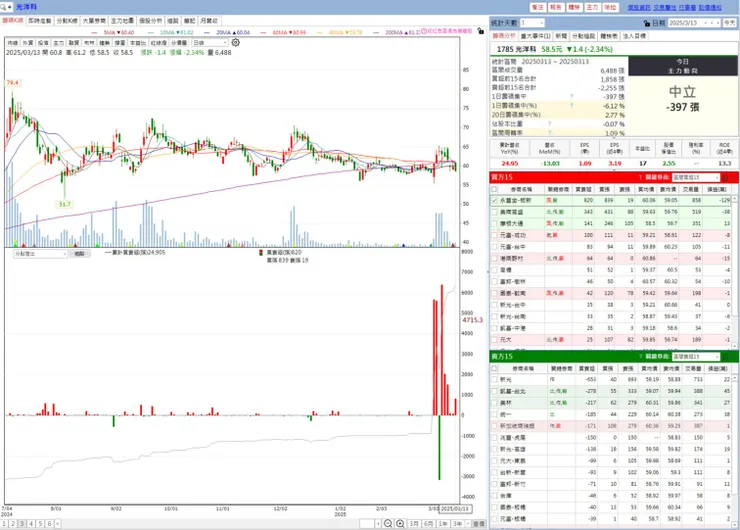Open dropdown arrow after 3年 button
This screenshot has width=740, height=530.
(x=468, y=524)
